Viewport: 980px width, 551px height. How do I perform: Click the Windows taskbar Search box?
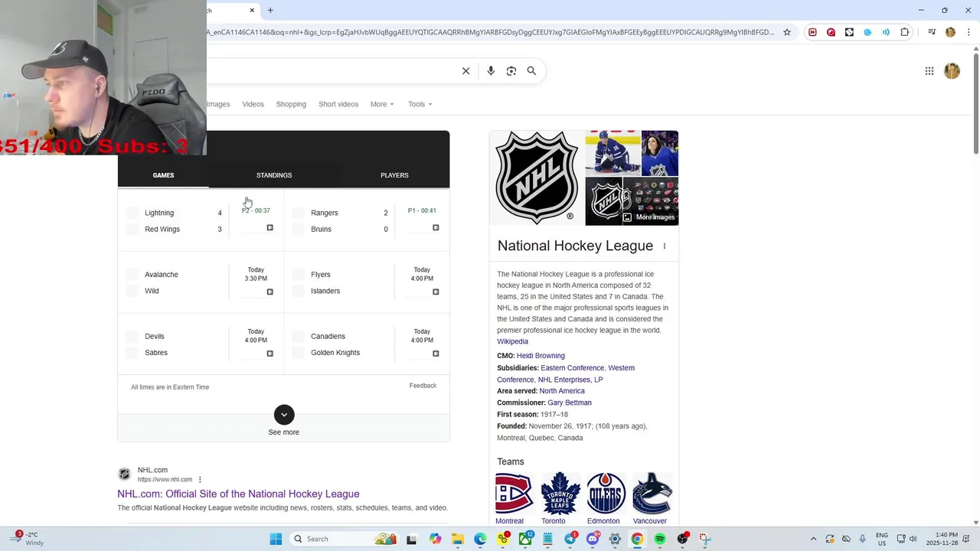343,539
